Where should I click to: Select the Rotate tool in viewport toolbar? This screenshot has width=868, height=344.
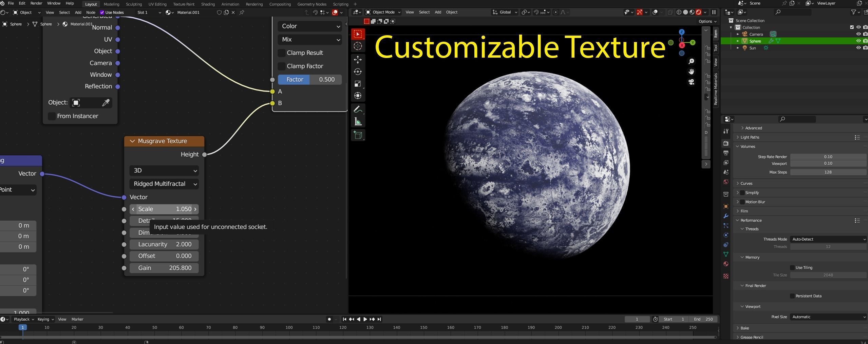point(358,72)
